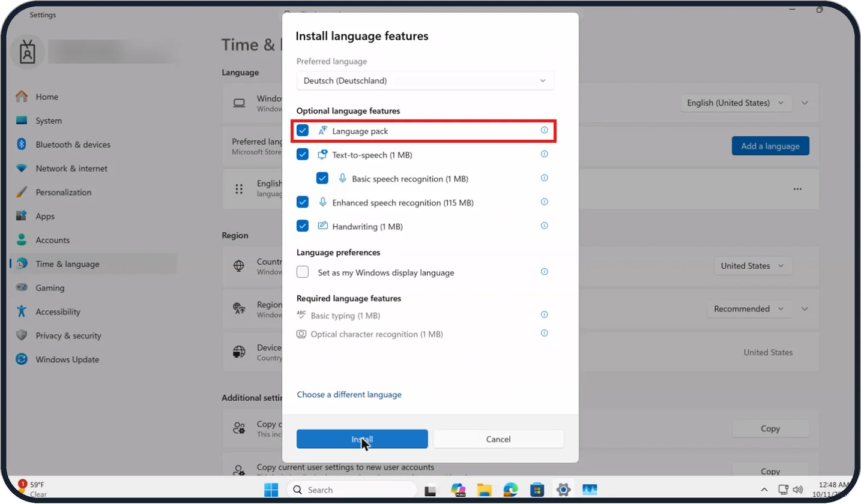Click info icon for Windows display language option
This screenshot has height=504, width=861.
point(545,271)
